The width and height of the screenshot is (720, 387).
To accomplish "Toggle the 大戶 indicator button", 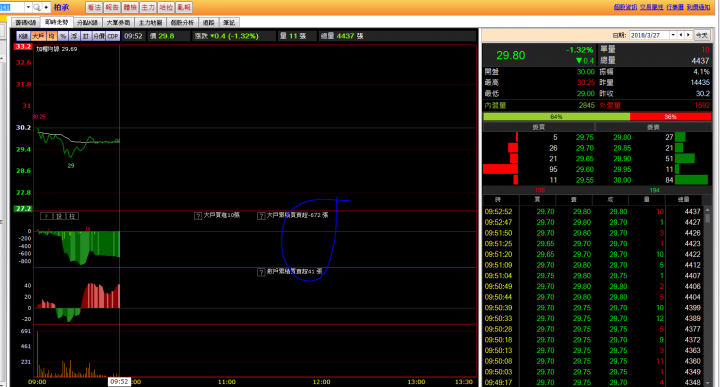I will [38, 36].
